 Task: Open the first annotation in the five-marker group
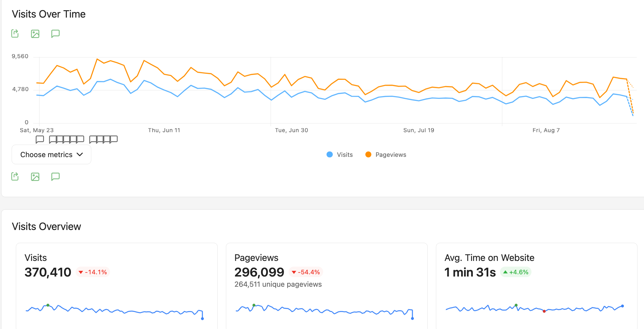click(x=53, y=139)
